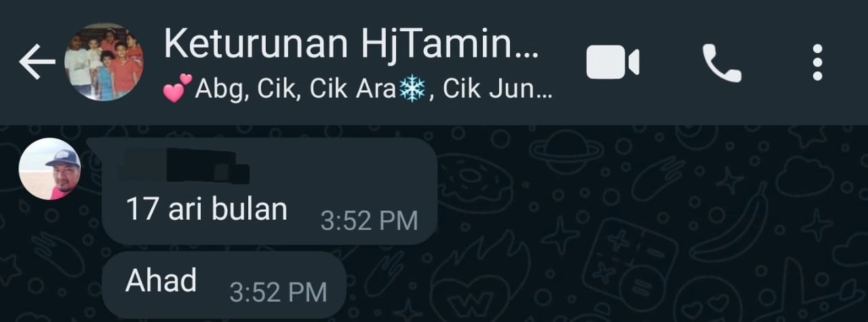
Task: Select the "Ahad" message bubble
Action: pyautogui.click(x=224, y=284)
